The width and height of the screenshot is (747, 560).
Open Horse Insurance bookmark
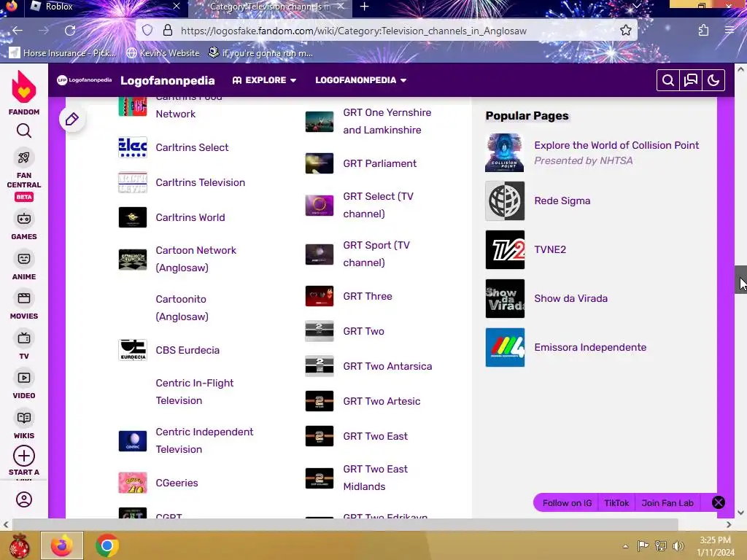click(x=63, y=53)
